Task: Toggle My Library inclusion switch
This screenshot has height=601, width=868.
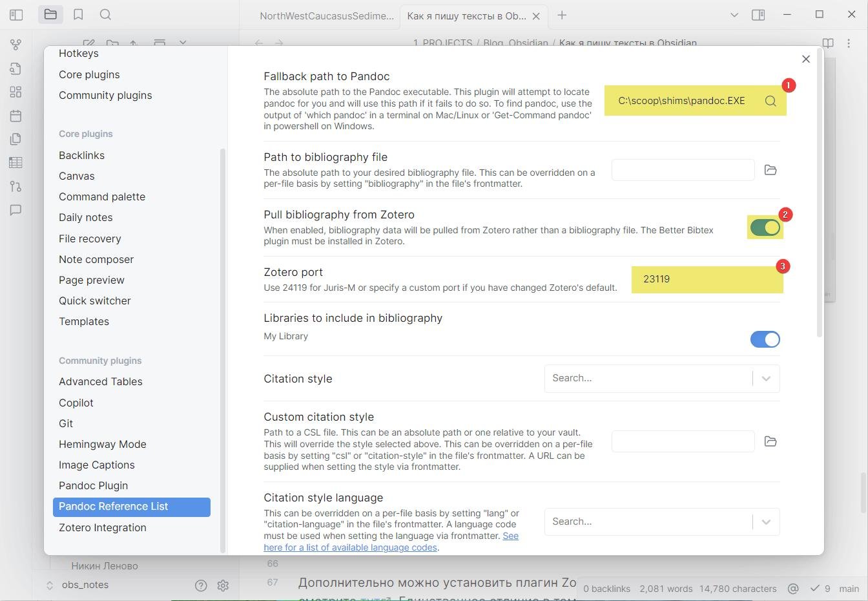Action: [x=765, y=339]
